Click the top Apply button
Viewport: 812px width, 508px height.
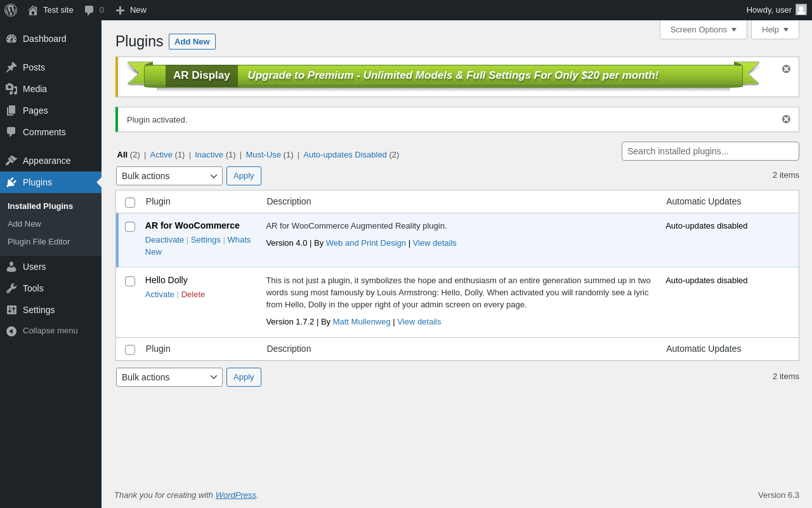[x=244, y=176]
